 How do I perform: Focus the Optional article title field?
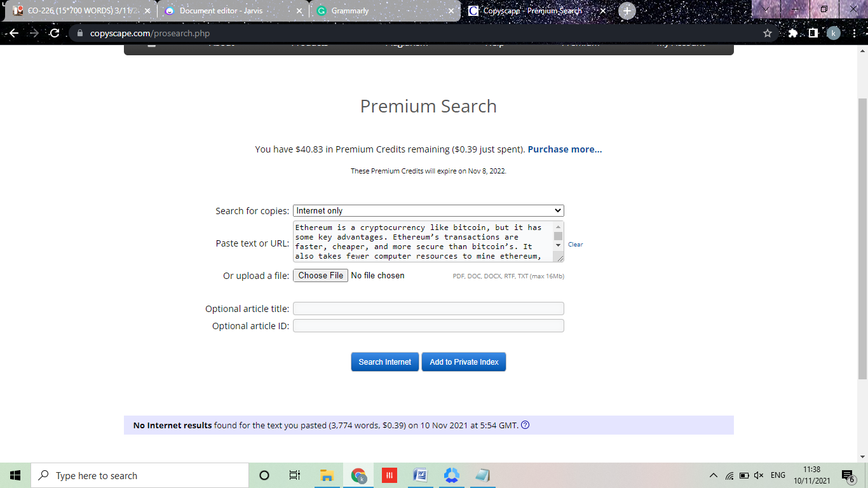pos(428,309)
